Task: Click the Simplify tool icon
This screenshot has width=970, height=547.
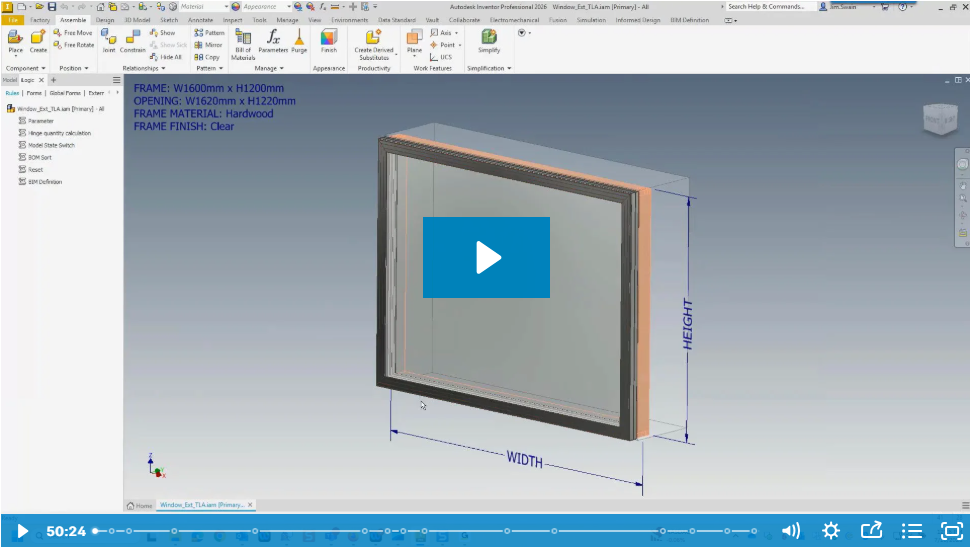Action: [x=489, y=38]
